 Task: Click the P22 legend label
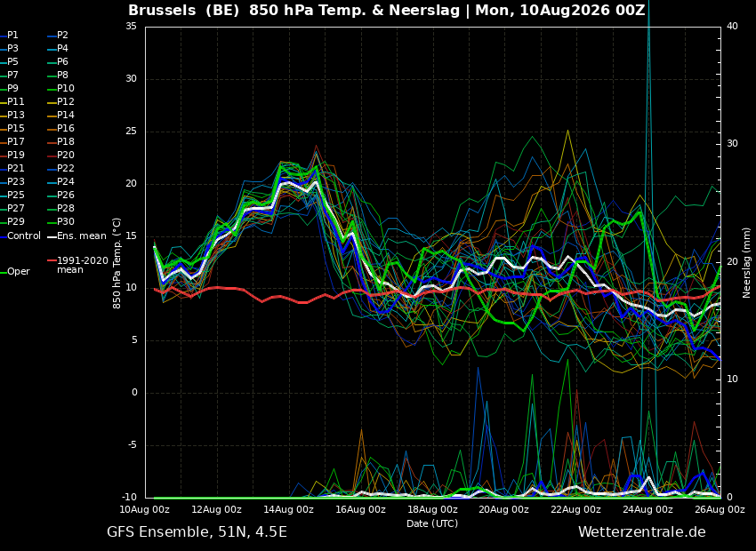[x=66, y=169]
